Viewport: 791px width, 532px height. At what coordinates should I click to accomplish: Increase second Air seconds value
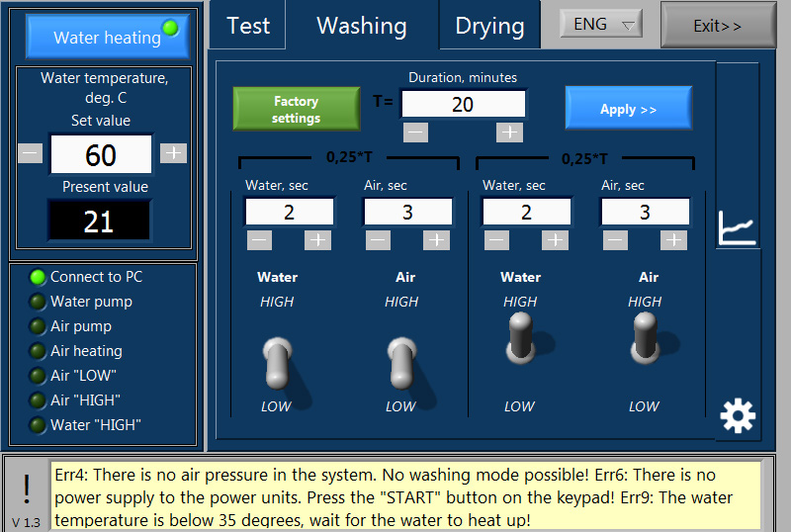point(673,239)
